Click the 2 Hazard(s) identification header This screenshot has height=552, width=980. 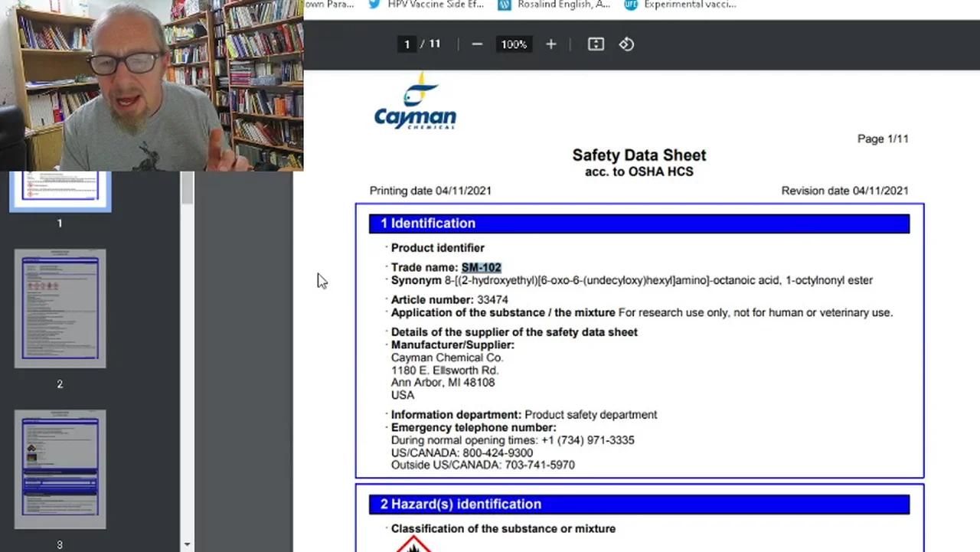639,504
